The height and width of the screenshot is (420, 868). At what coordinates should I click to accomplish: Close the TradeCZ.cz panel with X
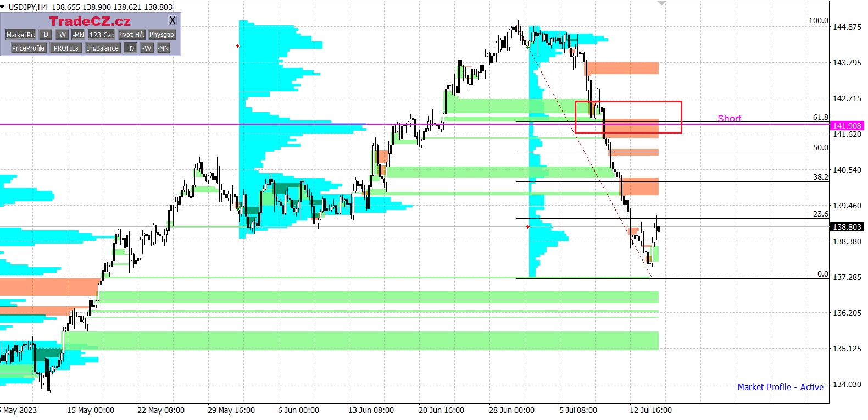point(173,20)
